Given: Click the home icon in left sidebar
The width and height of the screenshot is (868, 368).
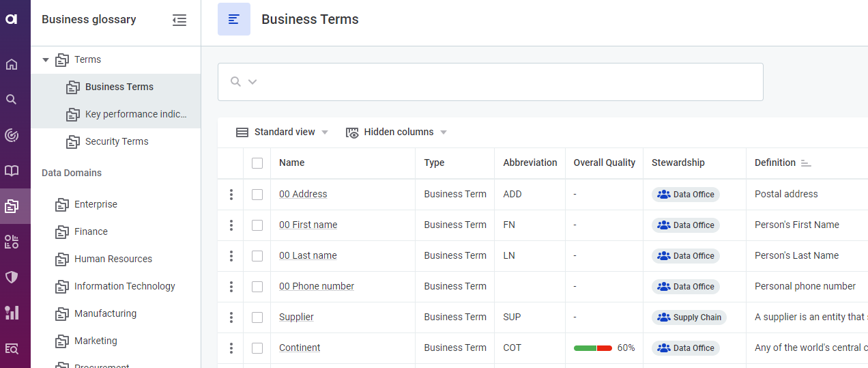Looking at the screenshot, I should click(12, 64).
